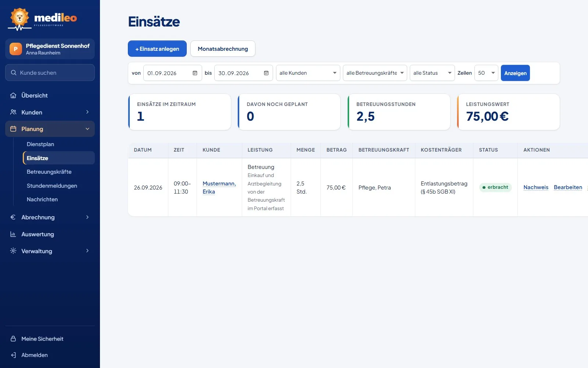This screenshot has height=368, width=588.
Task: Click the medileo lion logo
Action: 19,18
